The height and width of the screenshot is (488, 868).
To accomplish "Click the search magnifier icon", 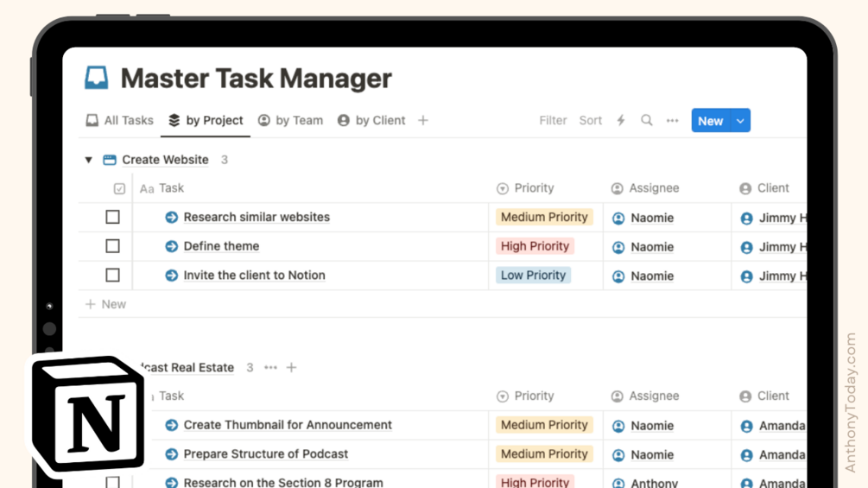I will (x=646, y=121).
